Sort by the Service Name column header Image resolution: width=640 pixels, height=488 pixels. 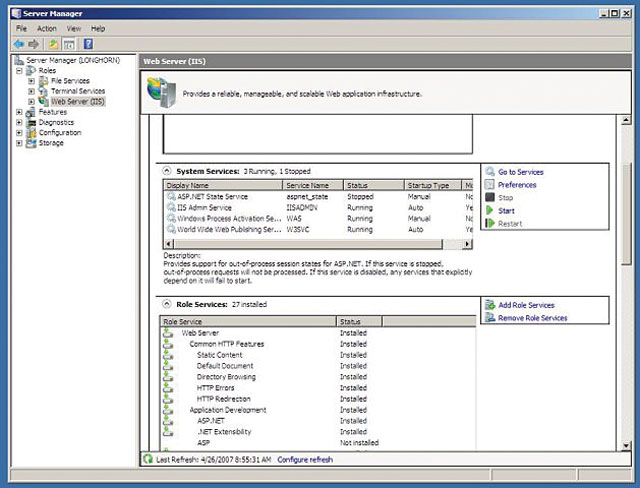pos(313,185)
